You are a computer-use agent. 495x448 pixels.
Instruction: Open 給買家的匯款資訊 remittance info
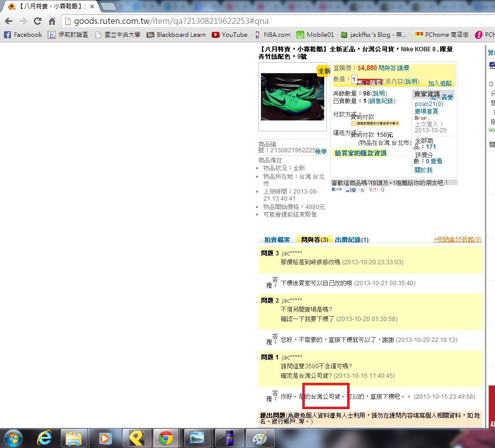tap(360, 153)
